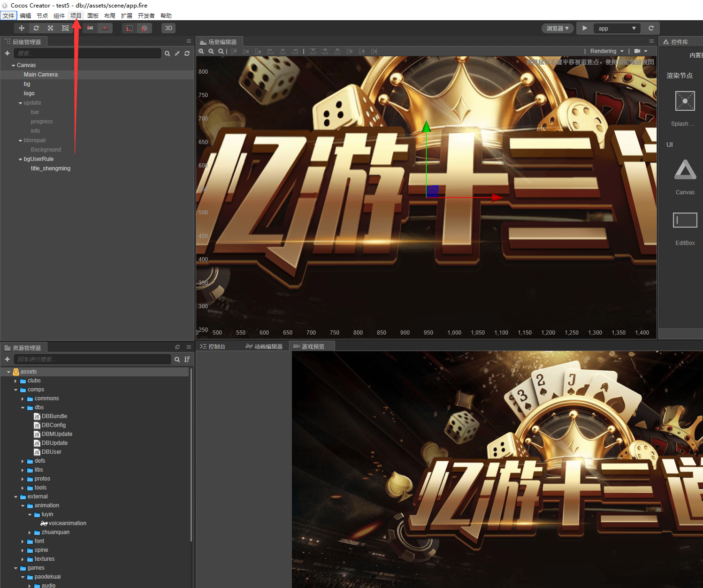Open the scene editor panel options menu
This screenshot has width=703, height=588.
pos(651,41)
